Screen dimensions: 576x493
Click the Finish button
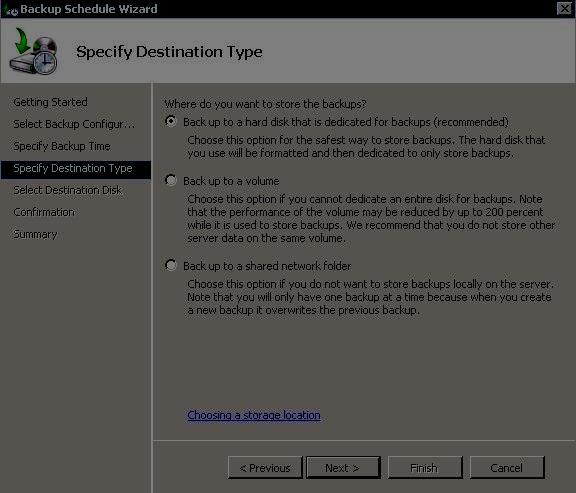coord(425,468)
